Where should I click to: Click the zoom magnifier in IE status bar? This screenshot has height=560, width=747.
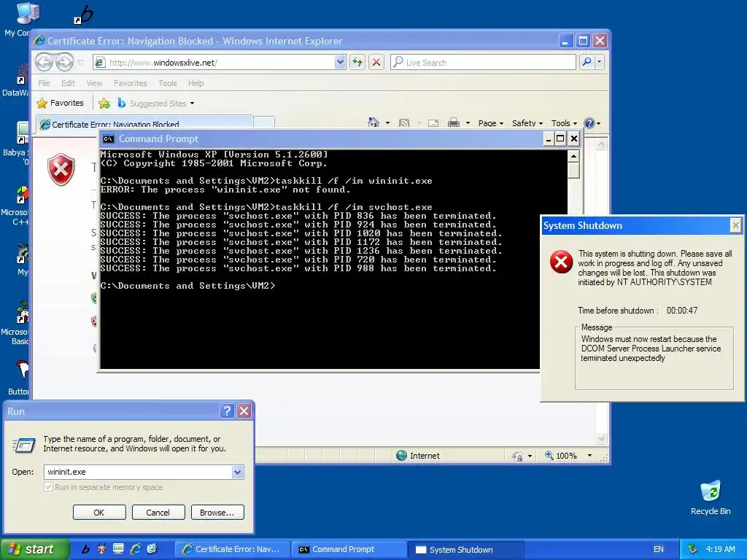pos(549,455)
